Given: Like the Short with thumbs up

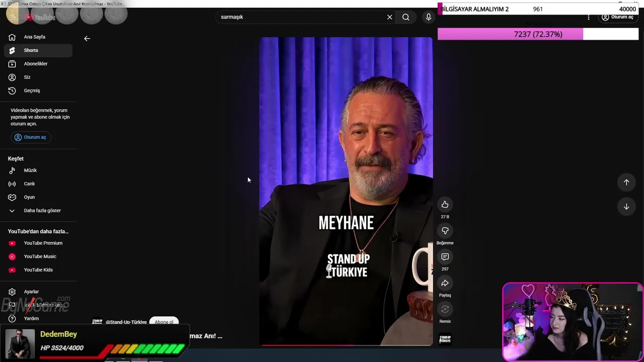Looking at the screenshot, I should (445, 205).
